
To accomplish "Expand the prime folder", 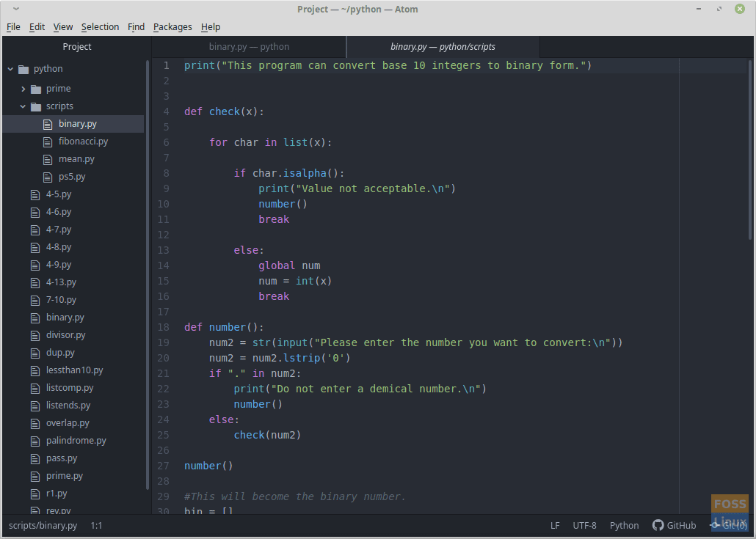I will pos(23,88).
